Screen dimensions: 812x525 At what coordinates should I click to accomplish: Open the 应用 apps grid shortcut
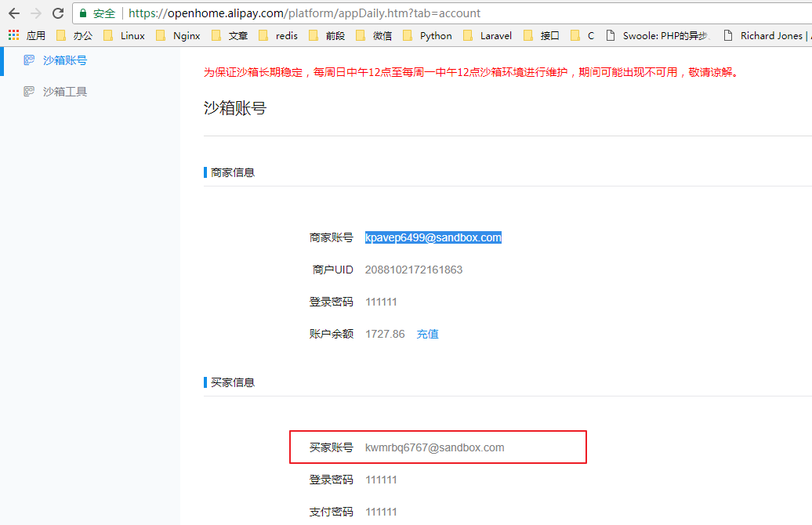13,35
